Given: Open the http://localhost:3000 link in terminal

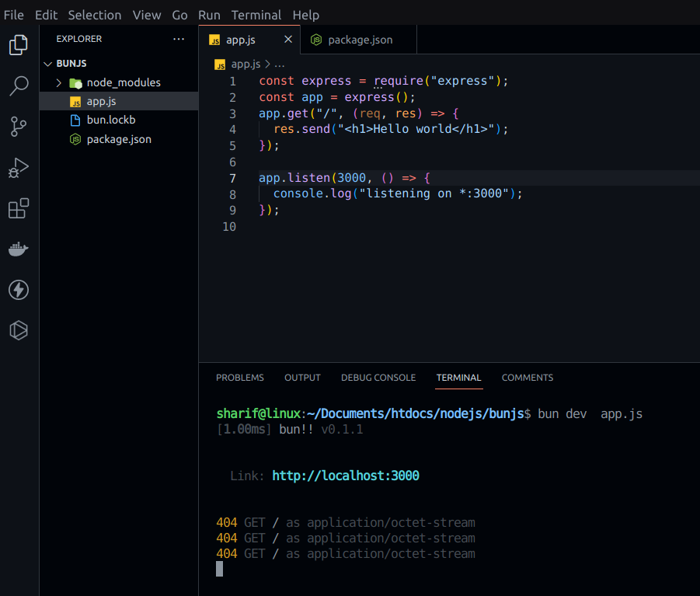Looking at the screenshot, I should [346, 476].
